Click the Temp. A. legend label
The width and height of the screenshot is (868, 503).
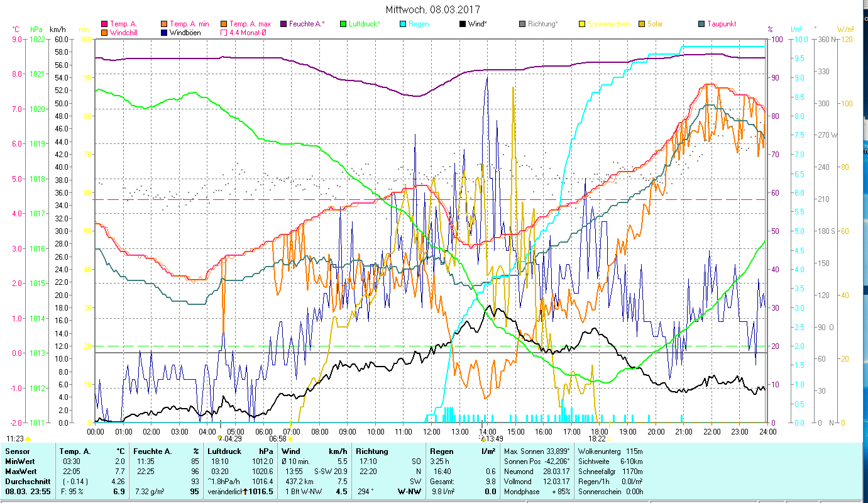123,24
